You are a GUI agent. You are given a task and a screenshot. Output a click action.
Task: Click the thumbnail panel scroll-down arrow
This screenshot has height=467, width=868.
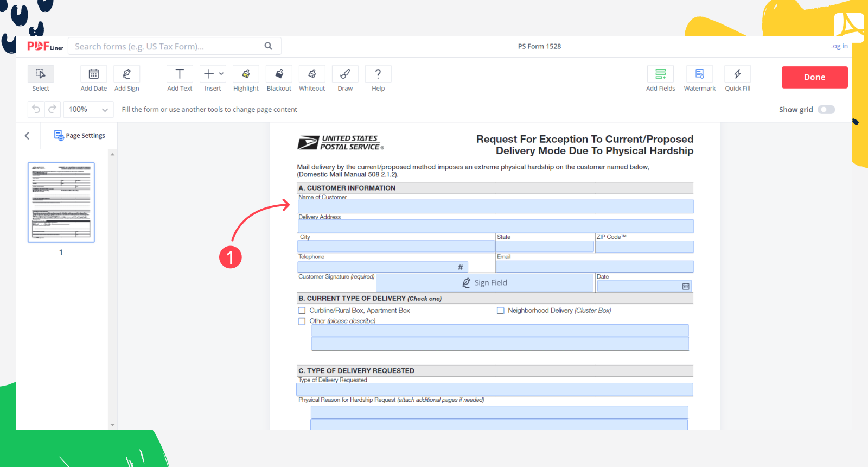click(x=112, y=425)
